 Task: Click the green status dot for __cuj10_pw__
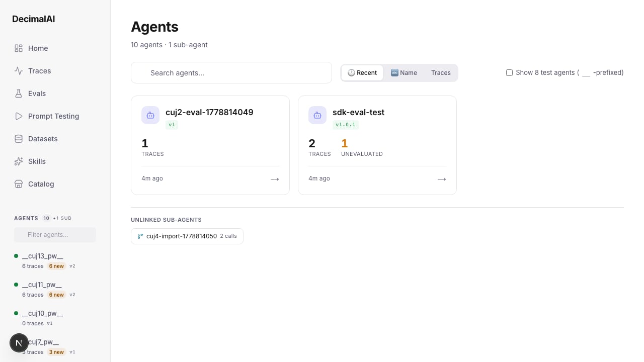[16, 313]
